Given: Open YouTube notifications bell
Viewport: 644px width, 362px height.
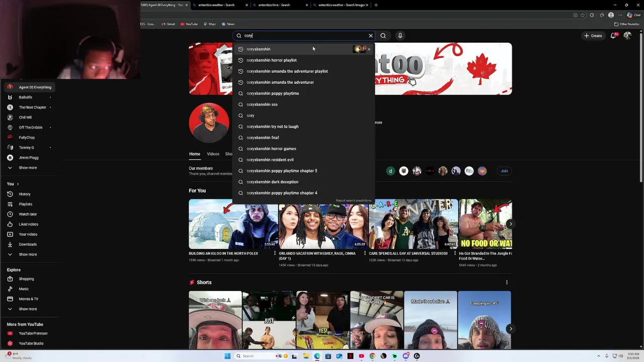Looking at the screenshot, I should point(613,36).
